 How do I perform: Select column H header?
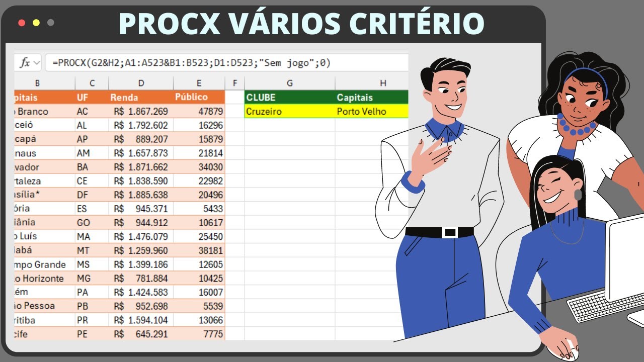[x=372, y=83]
